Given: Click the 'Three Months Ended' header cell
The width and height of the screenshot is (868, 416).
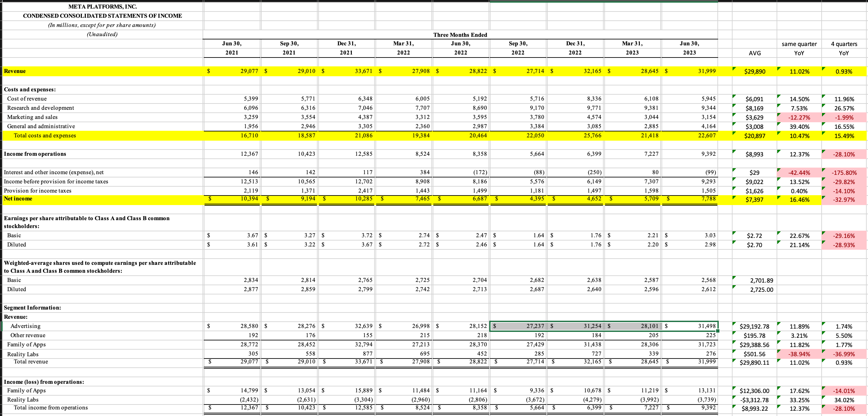Looking at the screenshot, I should tap(460, 35).
